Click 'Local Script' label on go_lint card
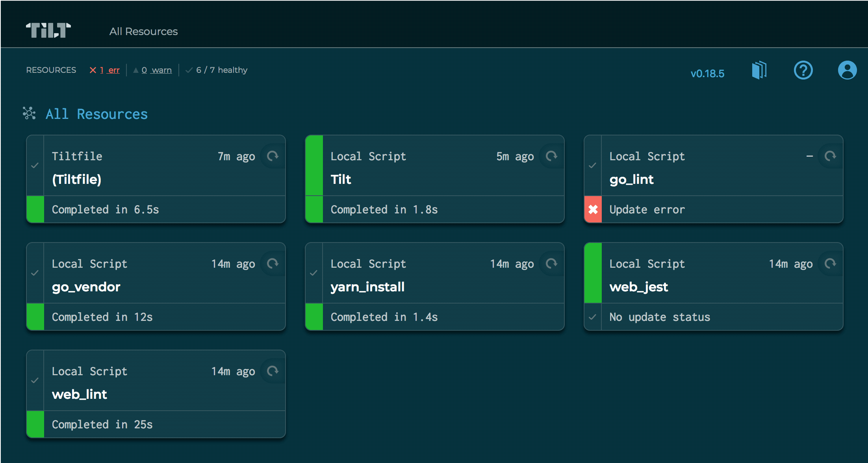The image size is (868, 463). coord(647,156)
